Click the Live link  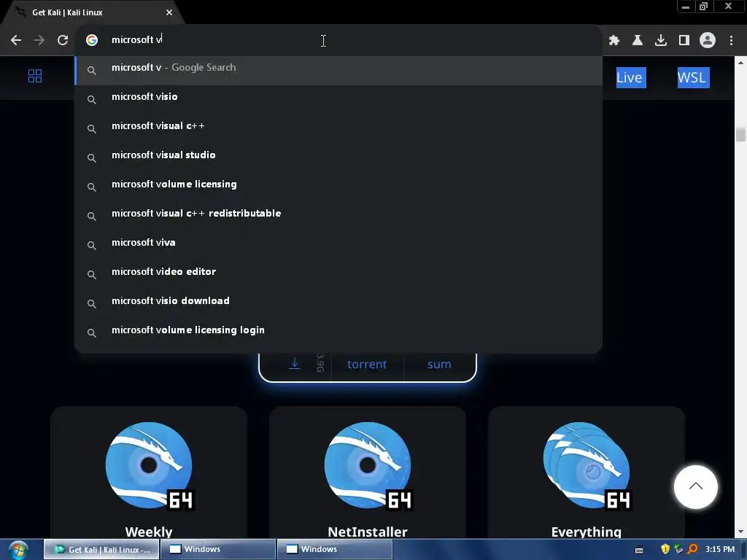point(631,77)
